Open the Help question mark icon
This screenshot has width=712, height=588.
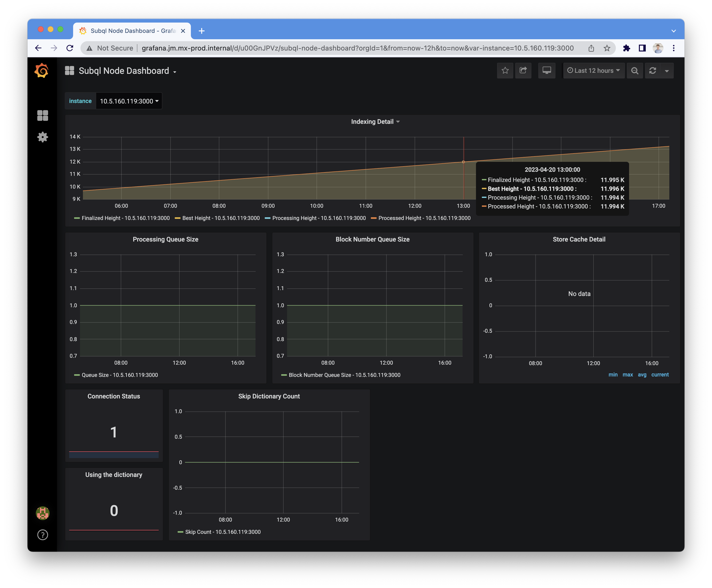pos(42,535)
